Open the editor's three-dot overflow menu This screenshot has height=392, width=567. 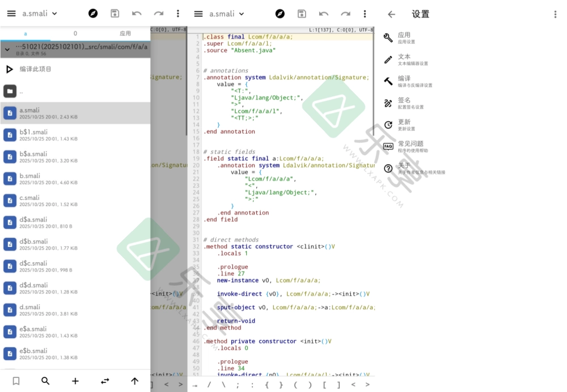[x=365, y=14]
